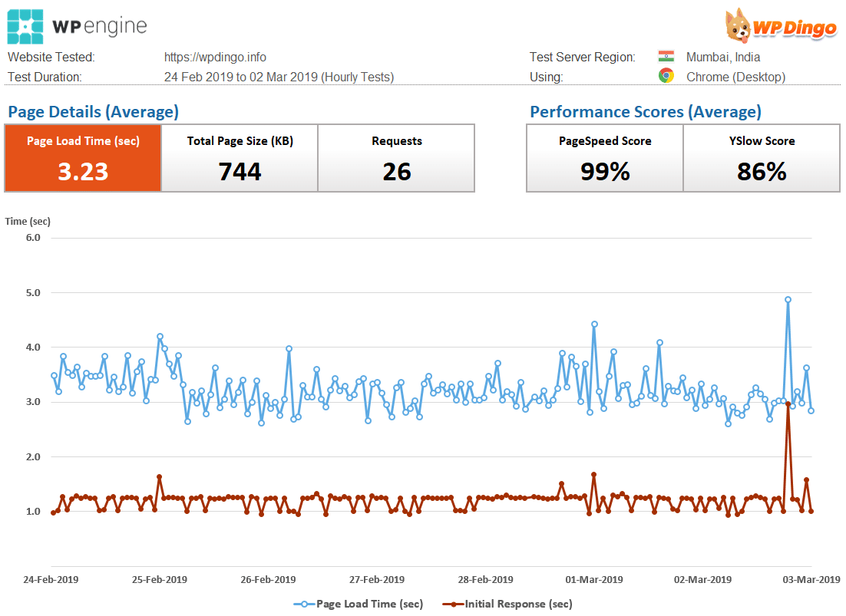Click the blue Page Load Time legend marker
This screenshot has height=616, width=846.
[x=304, y=604]
